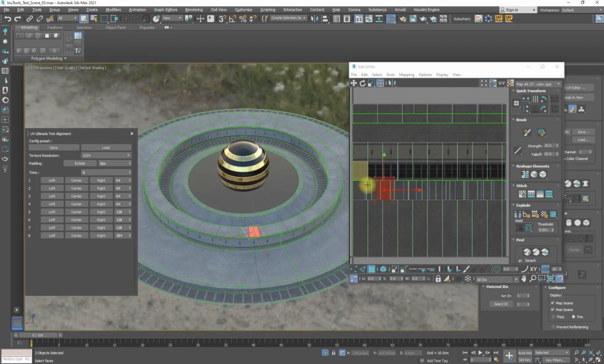604x364 pixels.
Task: Toggle the Auto Key button
Action: pos(525,353)
